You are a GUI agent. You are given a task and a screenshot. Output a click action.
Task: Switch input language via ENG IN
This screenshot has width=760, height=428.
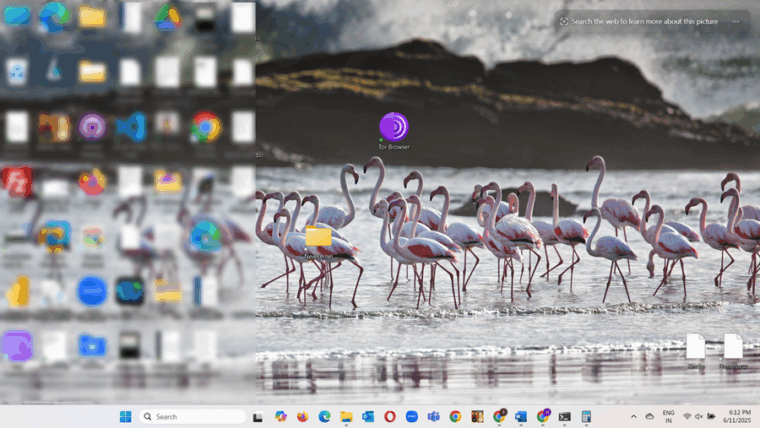tap(668, 416)
